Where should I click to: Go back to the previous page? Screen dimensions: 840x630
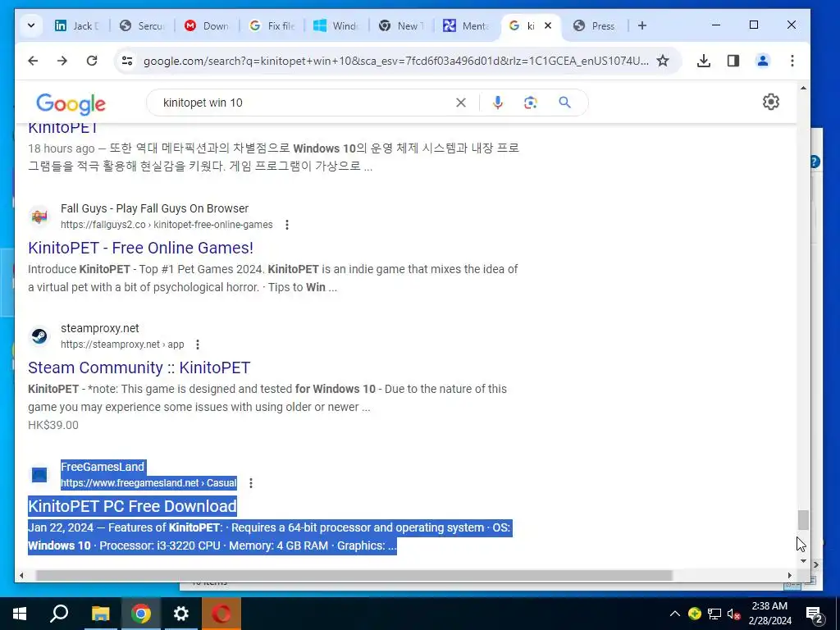pyautogui.click(x=33, y=61)
